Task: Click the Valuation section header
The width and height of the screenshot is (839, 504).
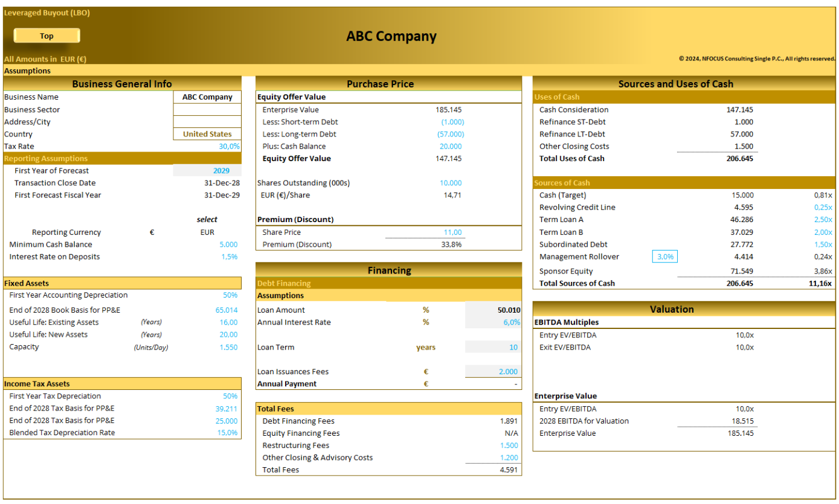Action: point(684,309)
